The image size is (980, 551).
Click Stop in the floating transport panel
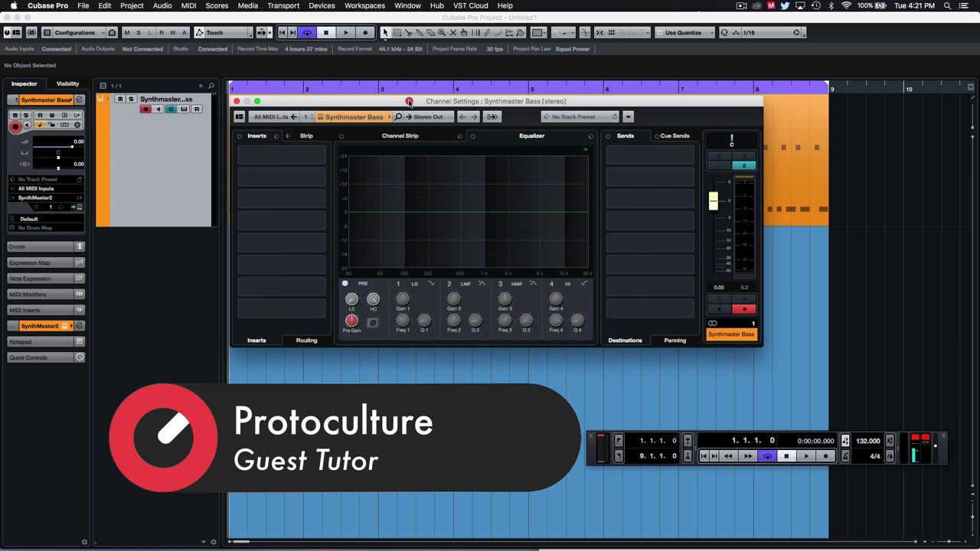(x=786, y=456)
